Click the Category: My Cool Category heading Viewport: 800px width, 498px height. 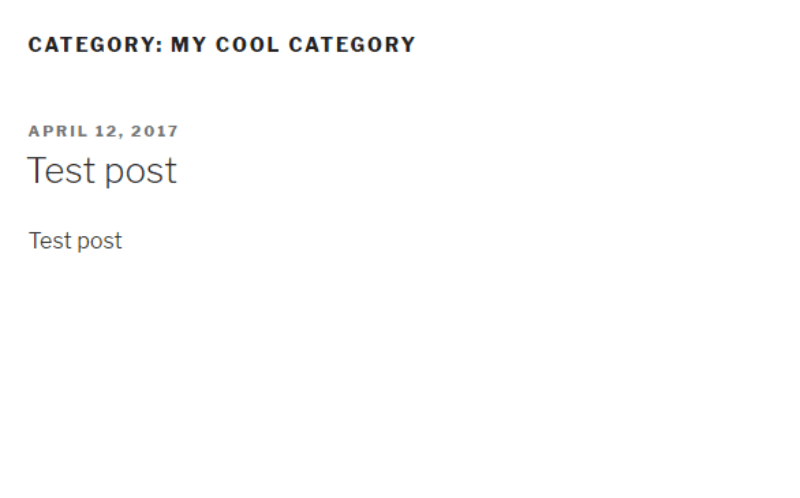coord(221,45)
